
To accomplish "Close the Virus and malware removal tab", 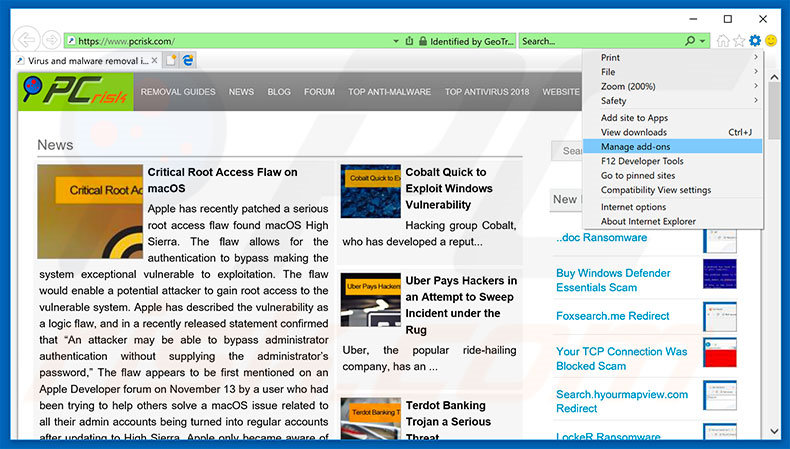I will [x=155, y=60].
